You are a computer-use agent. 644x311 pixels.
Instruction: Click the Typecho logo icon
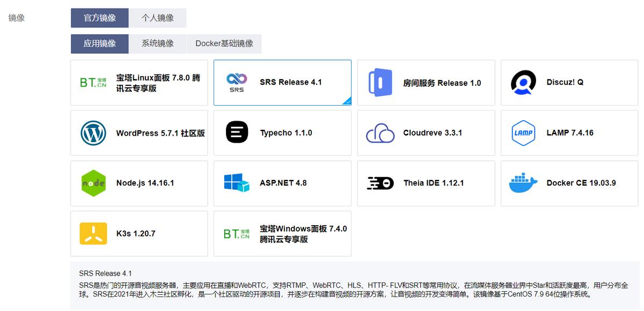click(x=236, y=132)
